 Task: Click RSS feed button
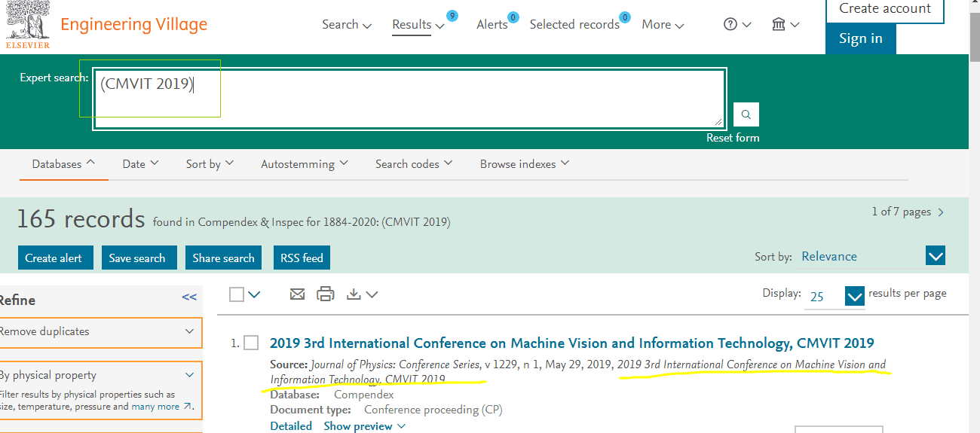click(x=302, y=258)
